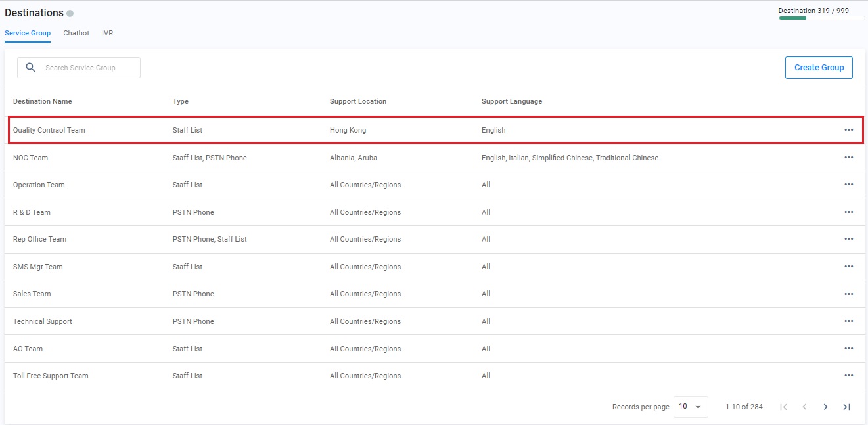868x425 pixels.
Task: Jump to last page of records
Action: click(847, 407)
